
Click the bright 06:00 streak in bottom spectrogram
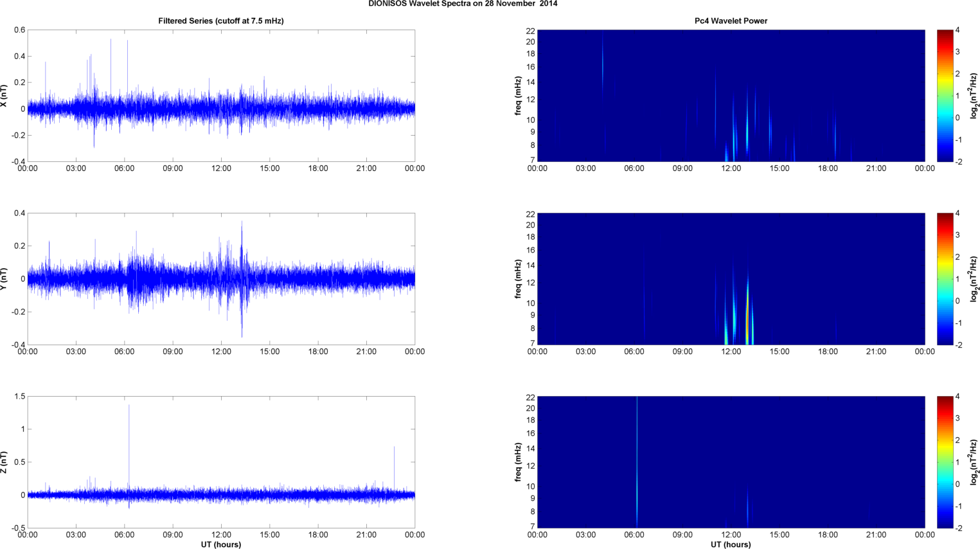click(x=637, y=462)
